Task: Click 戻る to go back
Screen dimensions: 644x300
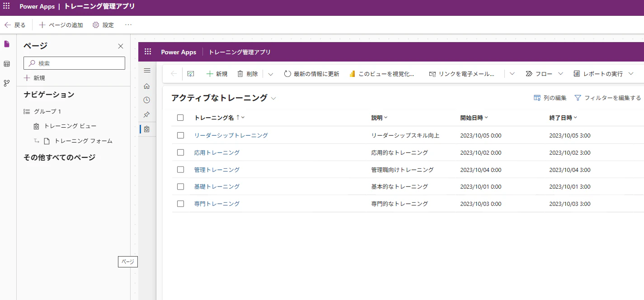Action: (15, 25)
